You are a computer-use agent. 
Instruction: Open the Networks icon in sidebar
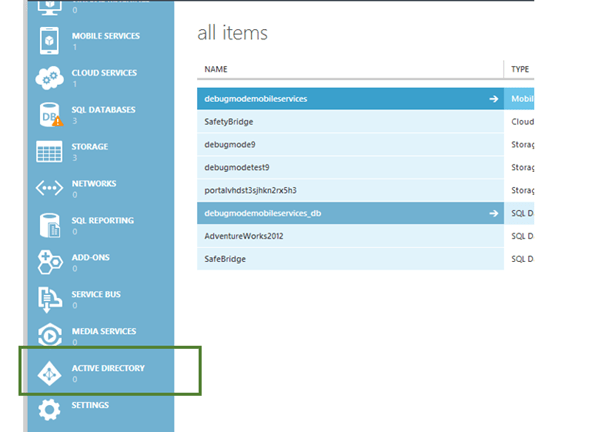[x=49, y=189]
